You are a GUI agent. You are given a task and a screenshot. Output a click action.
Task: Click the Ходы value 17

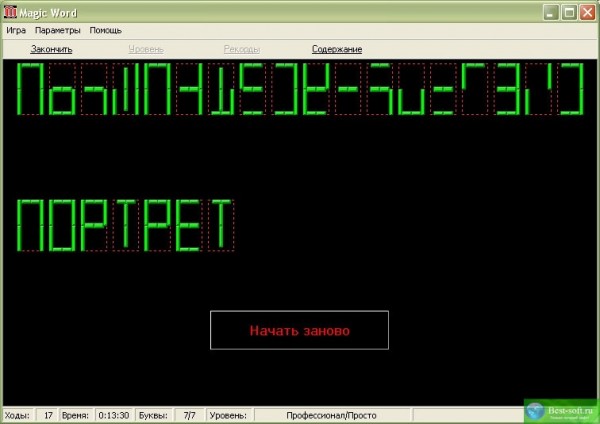(x=48, y=415)
